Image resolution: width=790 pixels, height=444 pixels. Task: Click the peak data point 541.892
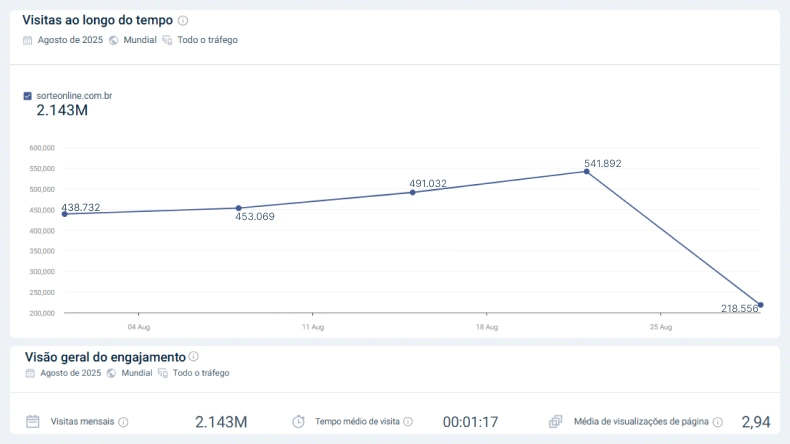point(587,171)
